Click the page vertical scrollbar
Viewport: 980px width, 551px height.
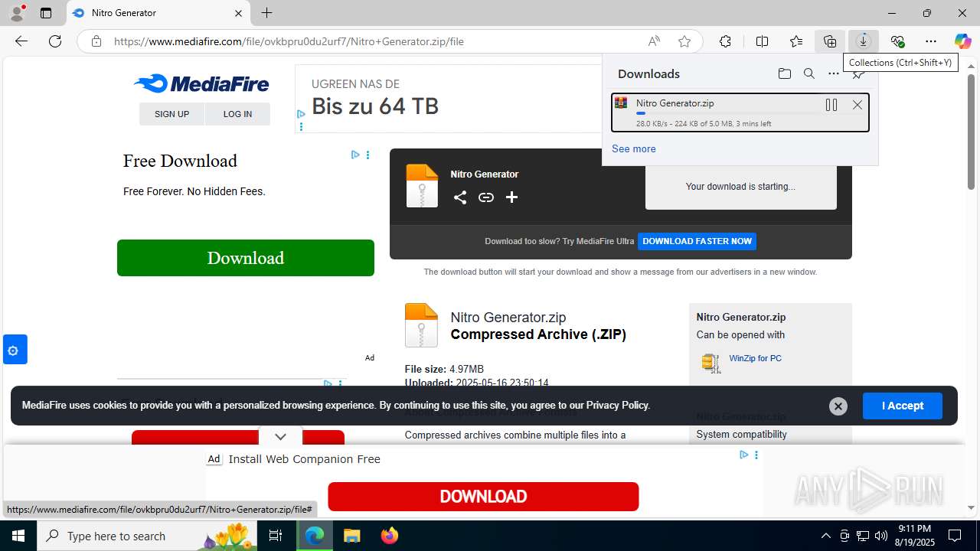click(x=971, y=132)
